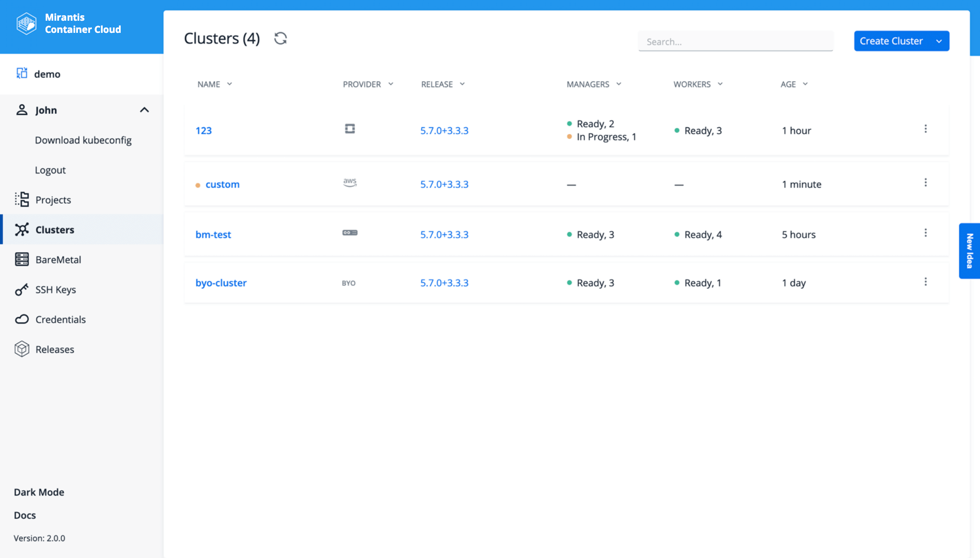Click the AWS provider icon for the custom cluster

349,183
